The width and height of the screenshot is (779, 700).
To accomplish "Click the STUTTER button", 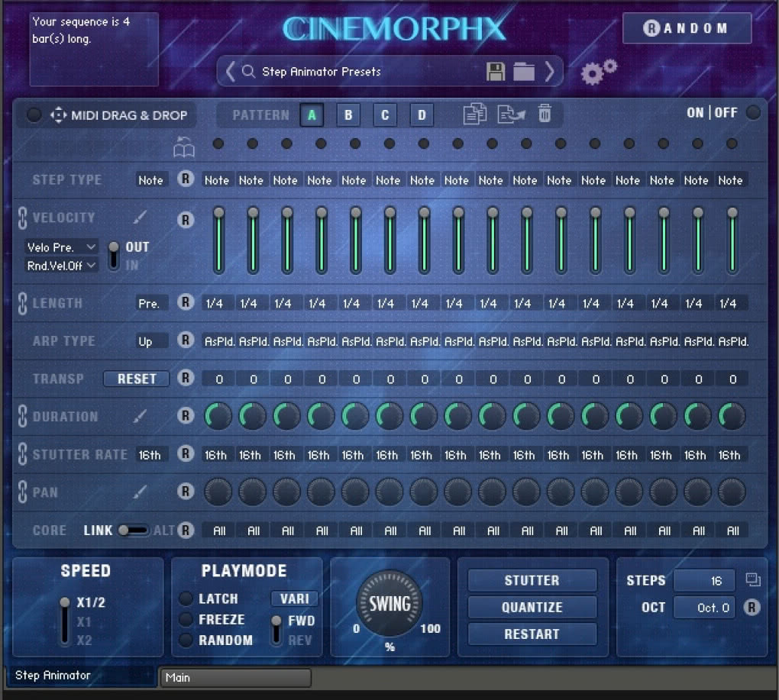I will [x=532, y=580].
